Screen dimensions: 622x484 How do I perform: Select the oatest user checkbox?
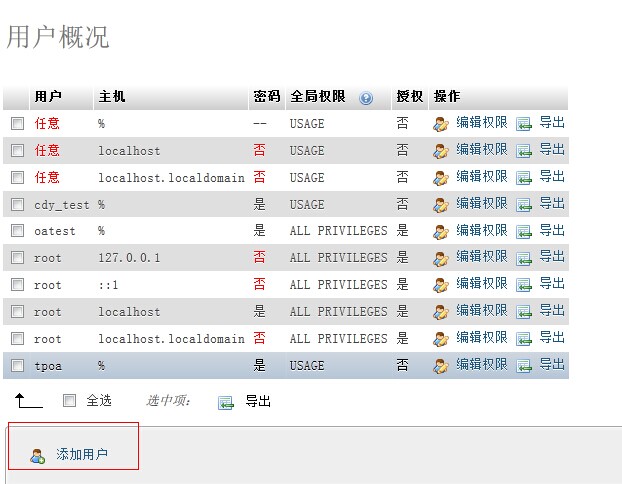pyautogui.click(x=17, y=230)
